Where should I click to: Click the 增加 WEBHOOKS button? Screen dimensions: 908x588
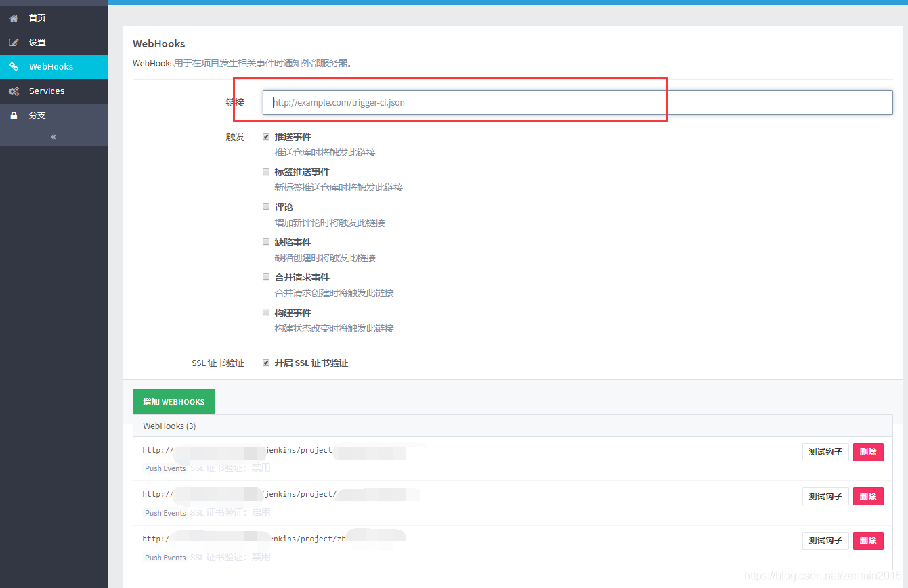174,401
